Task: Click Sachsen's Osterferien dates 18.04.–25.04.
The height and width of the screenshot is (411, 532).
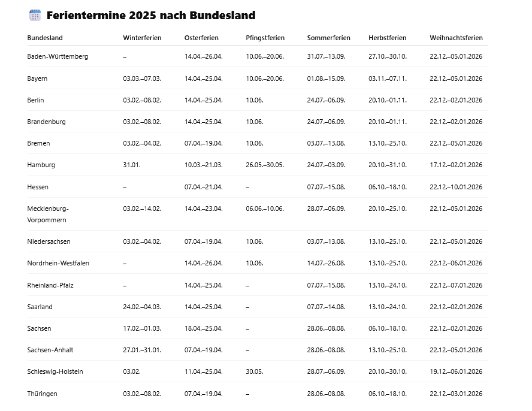Action: (x=203, y=328)
